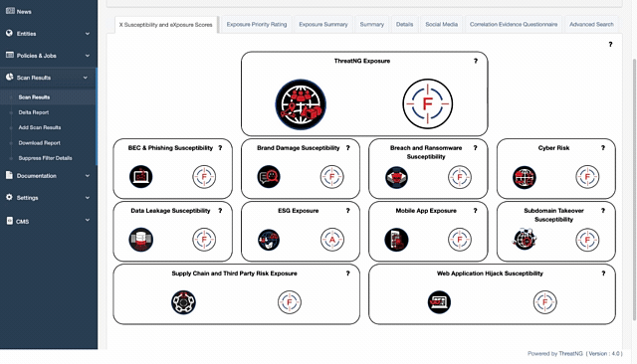Open News in the sidebar
This screenshot has width=637, height=364.
tap(24, 12)
